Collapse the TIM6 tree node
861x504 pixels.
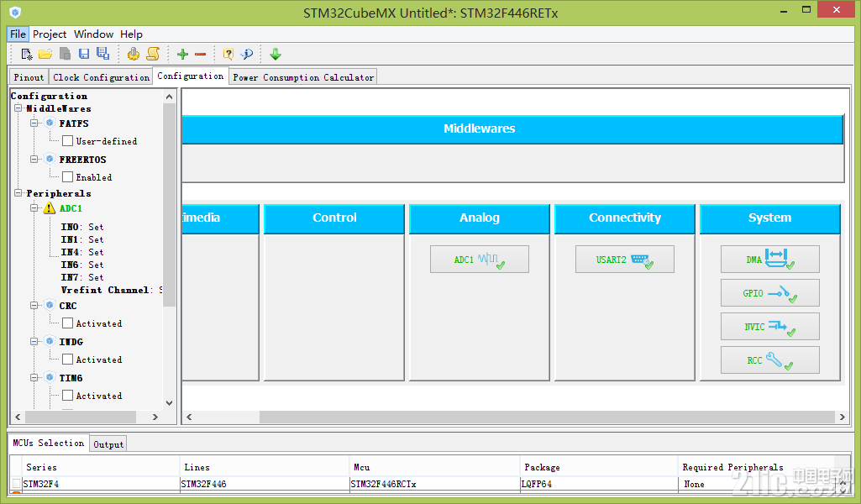(x=34, y=378)
